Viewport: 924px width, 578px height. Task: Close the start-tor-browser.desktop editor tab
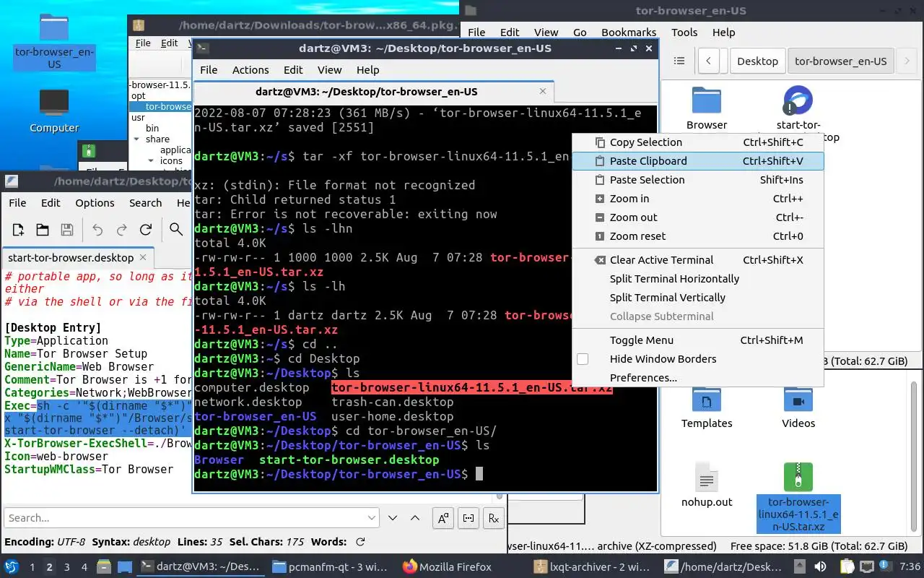pyautogui.click(x=143, y=257)
